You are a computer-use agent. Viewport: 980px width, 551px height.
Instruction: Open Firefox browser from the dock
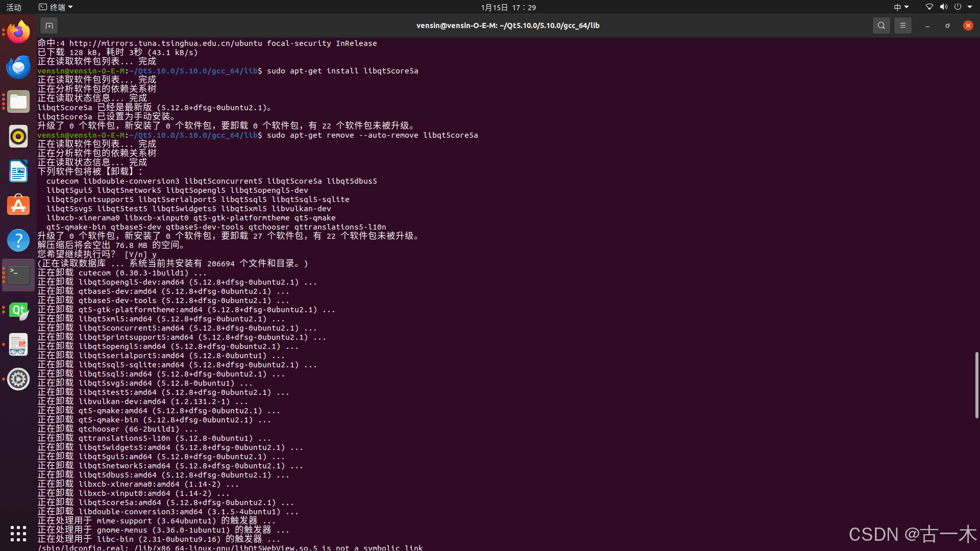18,32
